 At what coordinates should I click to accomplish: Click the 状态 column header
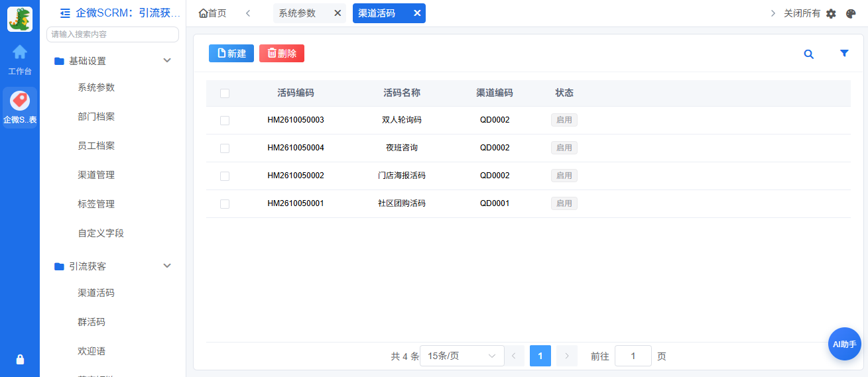564,93
